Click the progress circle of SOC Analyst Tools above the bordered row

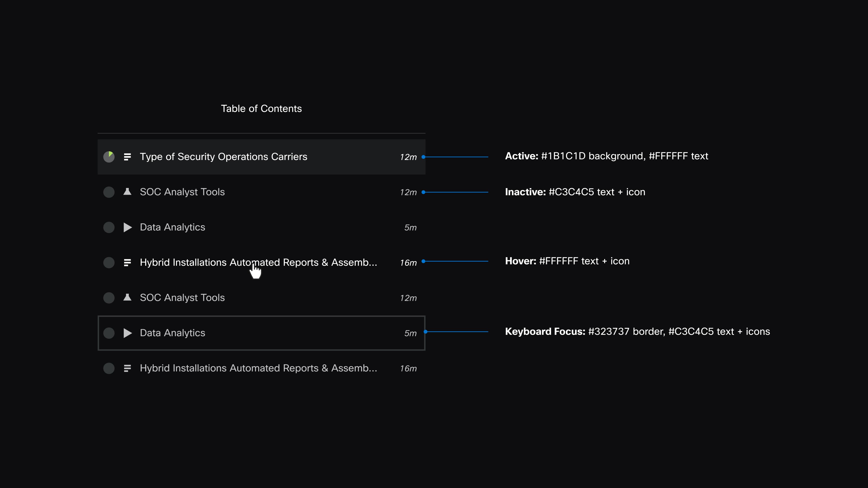coord(109,298)
